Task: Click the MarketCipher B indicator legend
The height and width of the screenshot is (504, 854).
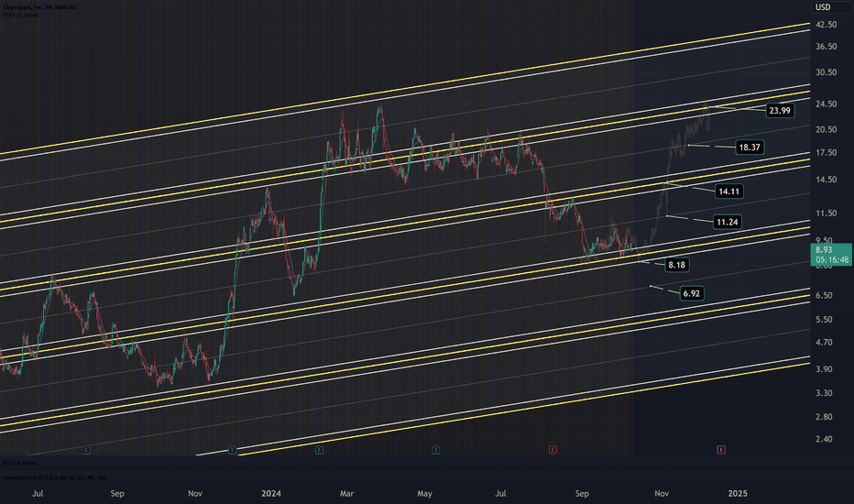Action: [x=54, y=477]
